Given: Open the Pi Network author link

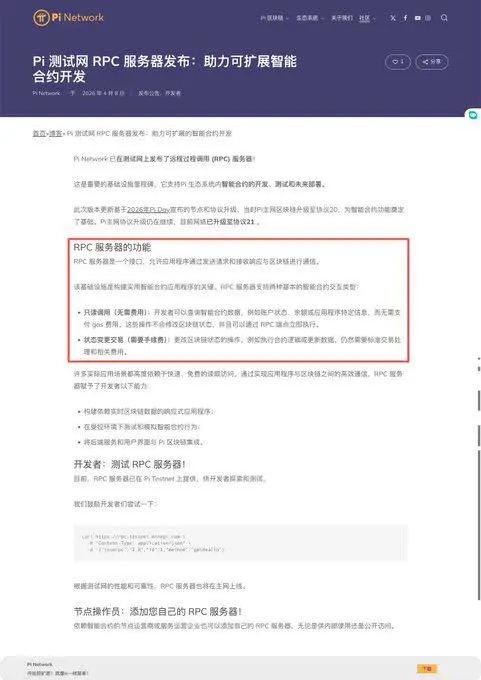Looking at the screenshot, I should pos(46,93).
